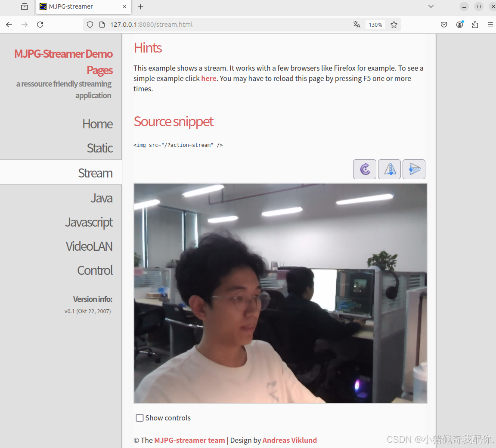Click the horizontal flip mirror button

click(389, 169)
